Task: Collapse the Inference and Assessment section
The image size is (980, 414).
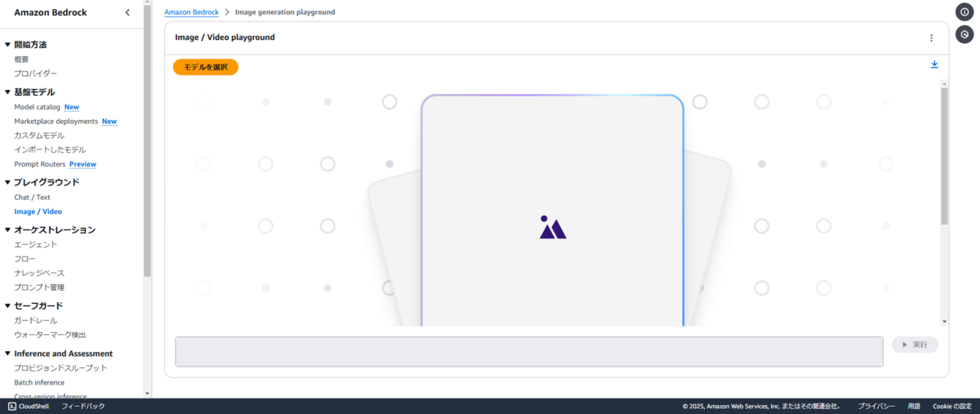Action: (8, 354)
